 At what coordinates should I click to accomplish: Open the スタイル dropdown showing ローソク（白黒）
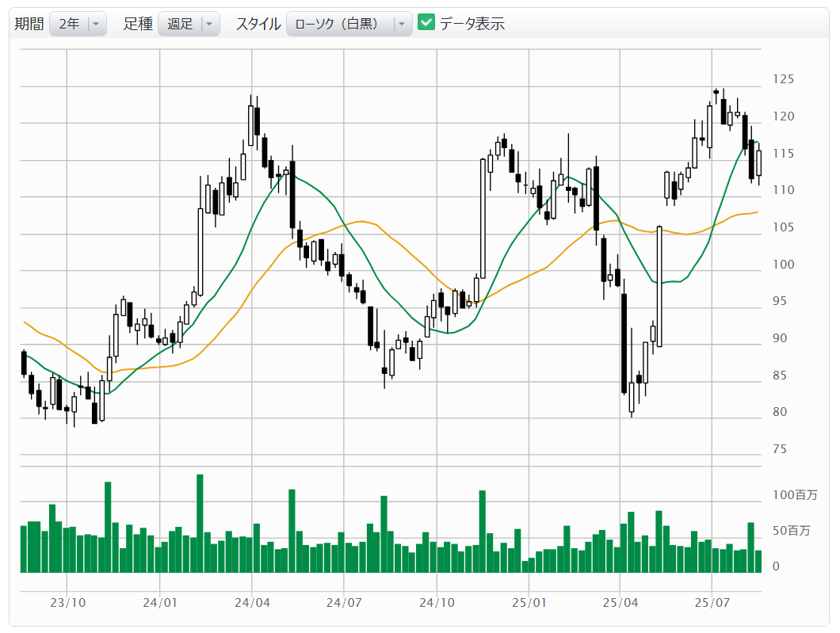(349, 24)
